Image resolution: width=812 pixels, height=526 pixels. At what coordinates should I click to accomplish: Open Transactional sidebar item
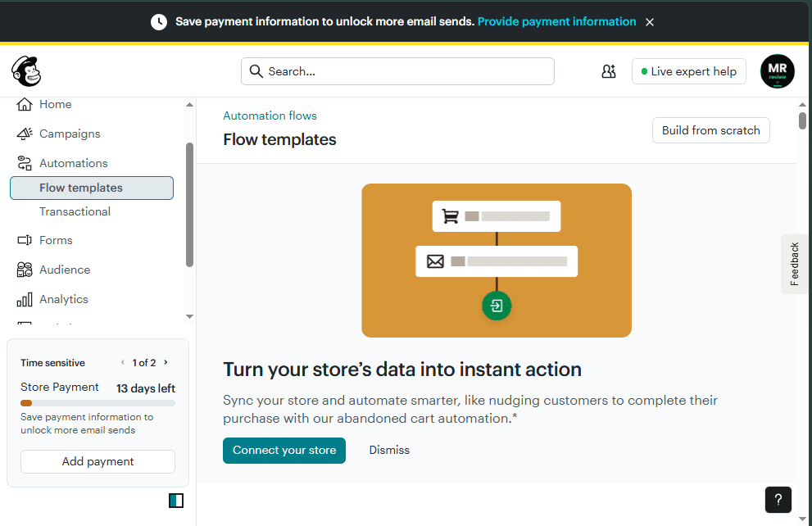click(x=75, y=211)
